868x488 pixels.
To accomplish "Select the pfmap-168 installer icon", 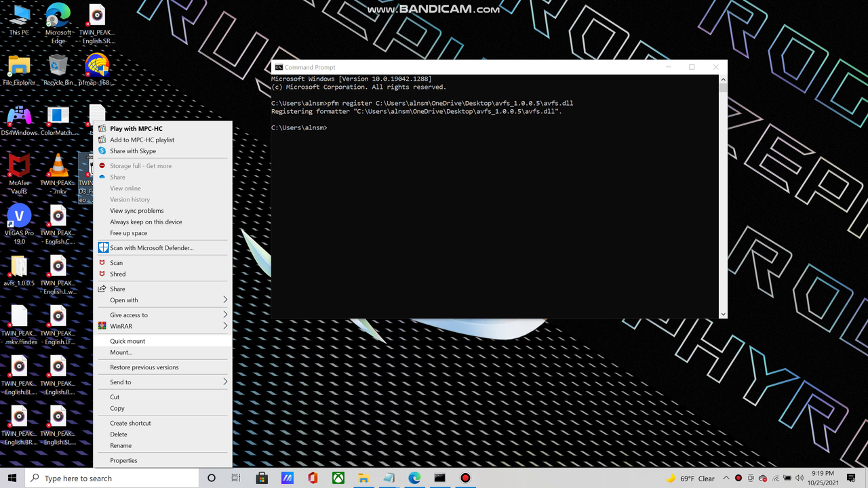I will coord(97,70).
